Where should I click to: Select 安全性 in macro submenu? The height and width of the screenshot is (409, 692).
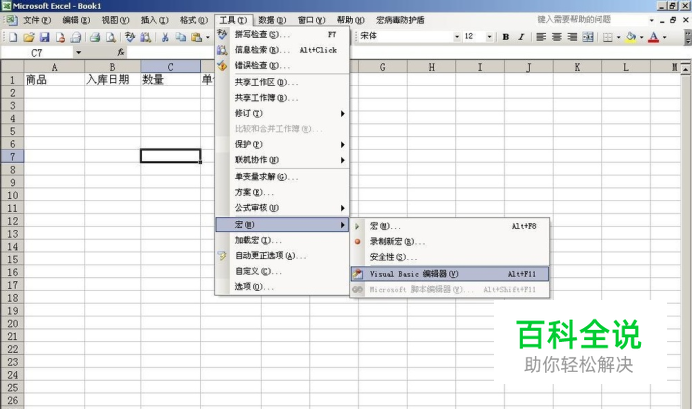point(450,257)
